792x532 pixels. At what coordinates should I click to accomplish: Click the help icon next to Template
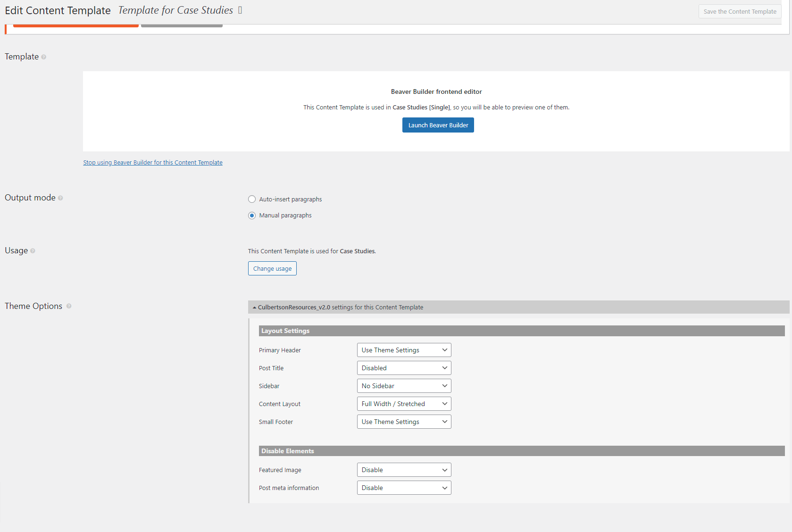click(x=43, y=57)
